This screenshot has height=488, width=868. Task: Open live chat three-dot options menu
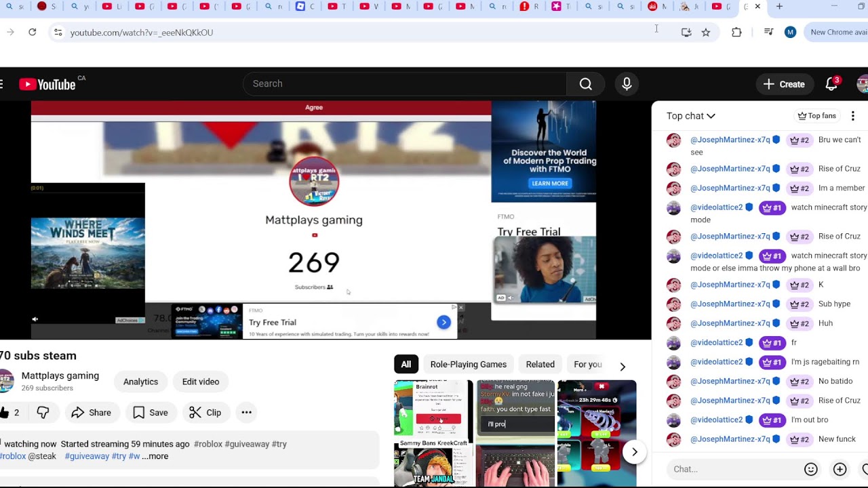(853, 116)
